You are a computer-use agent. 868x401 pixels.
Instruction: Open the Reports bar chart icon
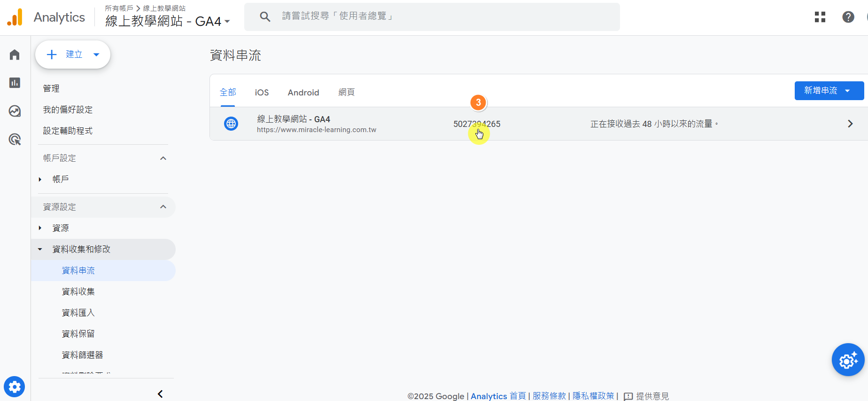click(x=15, y=83)
